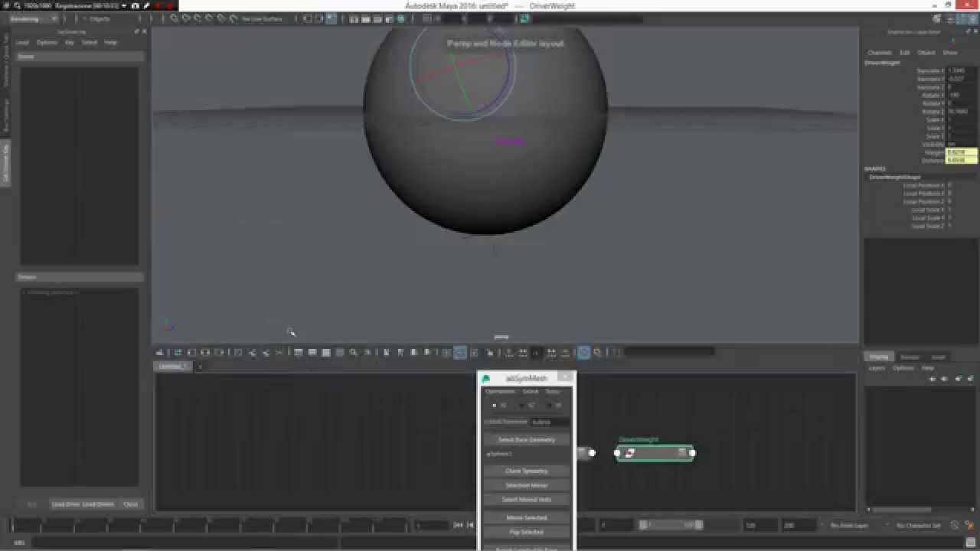
Task: Click Mirror Selected button
Action: tap(527, 518)
